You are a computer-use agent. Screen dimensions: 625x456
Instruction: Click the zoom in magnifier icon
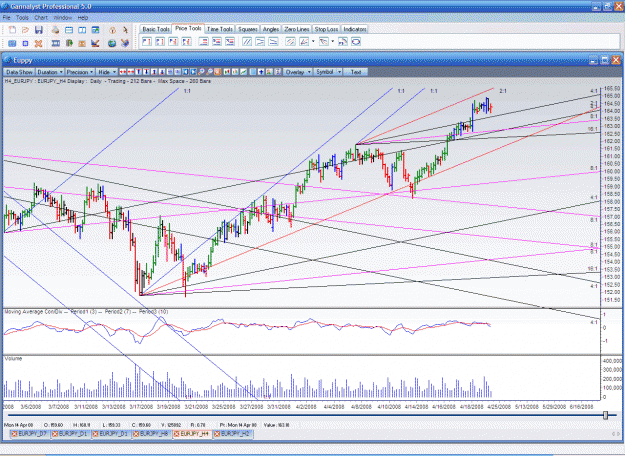(201, 72)
